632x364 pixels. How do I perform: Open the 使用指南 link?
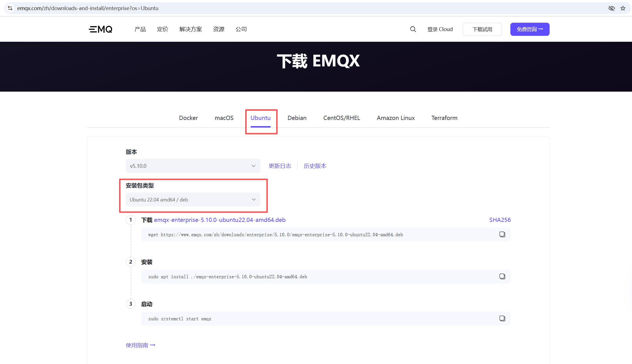(x=140, y=345)
